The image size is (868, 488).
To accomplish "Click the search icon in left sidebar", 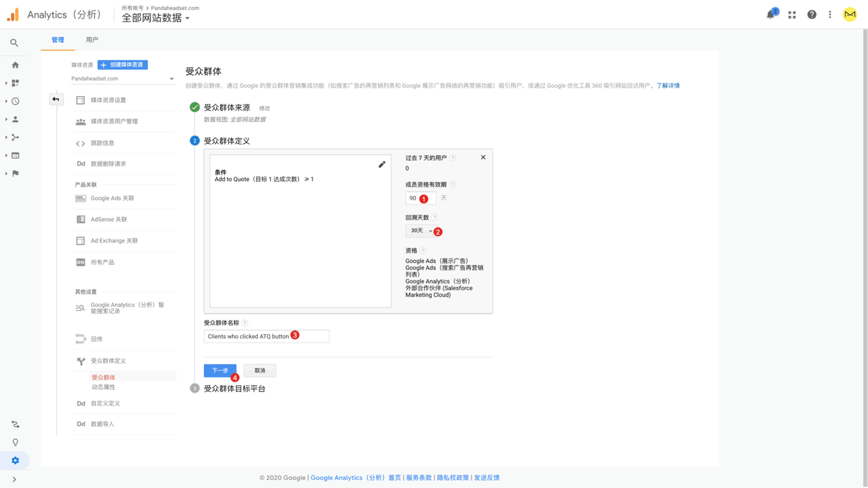I will [x=14, y=43].
